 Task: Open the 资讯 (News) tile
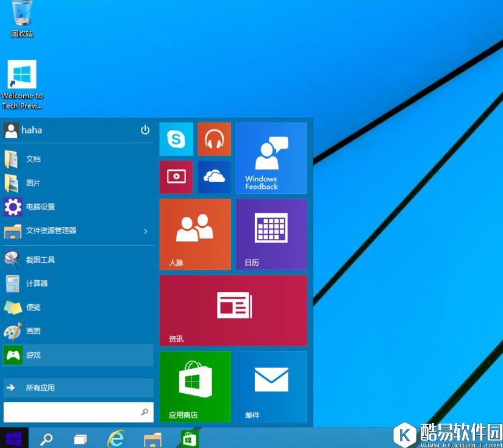coord(233,310)
